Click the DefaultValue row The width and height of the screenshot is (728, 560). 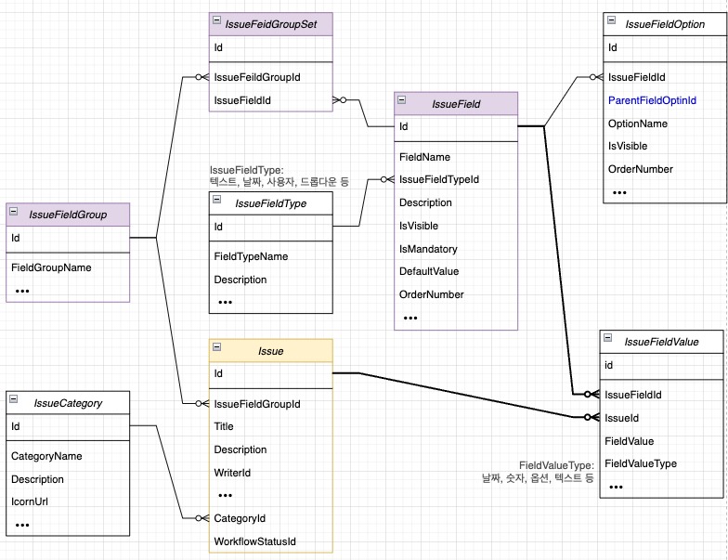click(x=456, y=271)
